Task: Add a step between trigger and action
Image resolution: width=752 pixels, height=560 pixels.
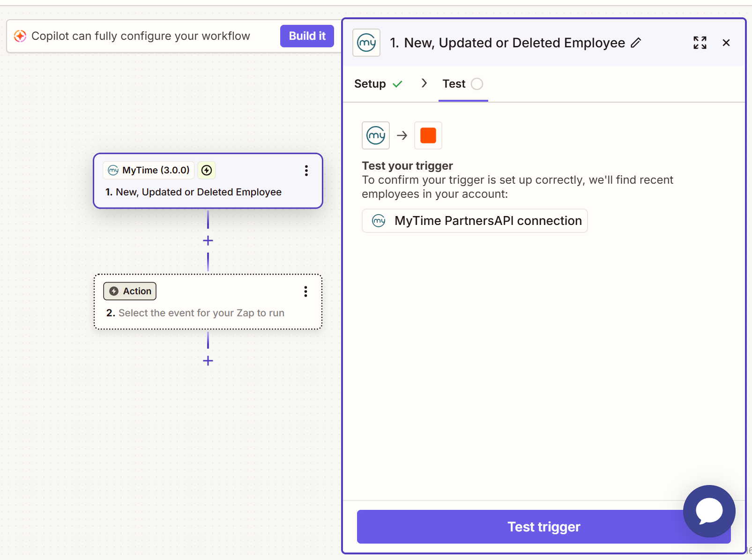Action: 208,240
